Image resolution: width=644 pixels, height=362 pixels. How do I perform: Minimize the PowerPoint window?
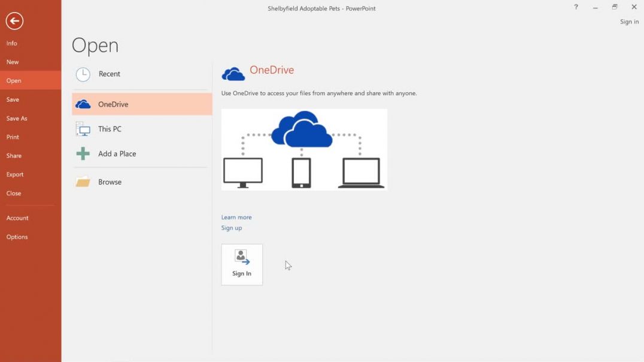tap(595, 7)
